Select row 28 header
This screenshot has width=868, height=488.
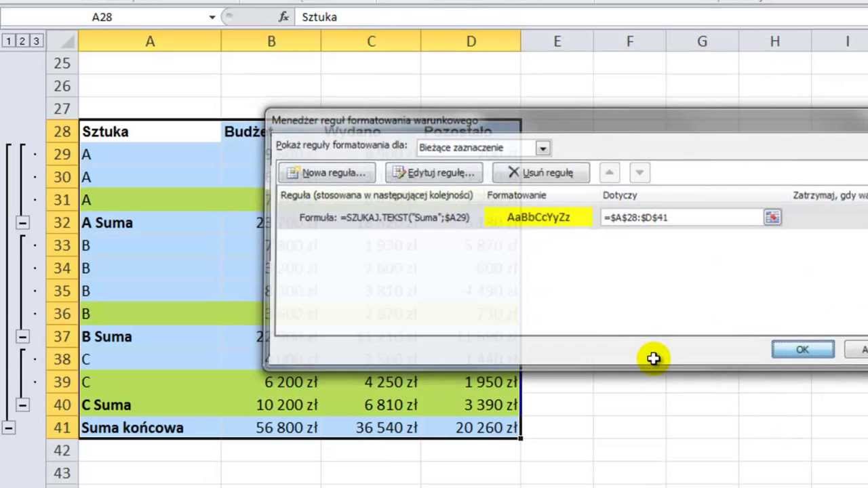pos(62,131)
